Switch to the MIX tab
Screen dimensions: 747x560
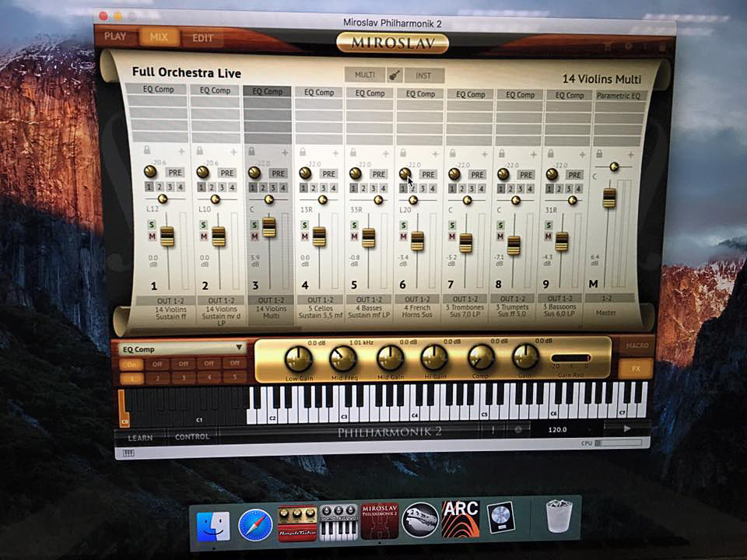159,37
